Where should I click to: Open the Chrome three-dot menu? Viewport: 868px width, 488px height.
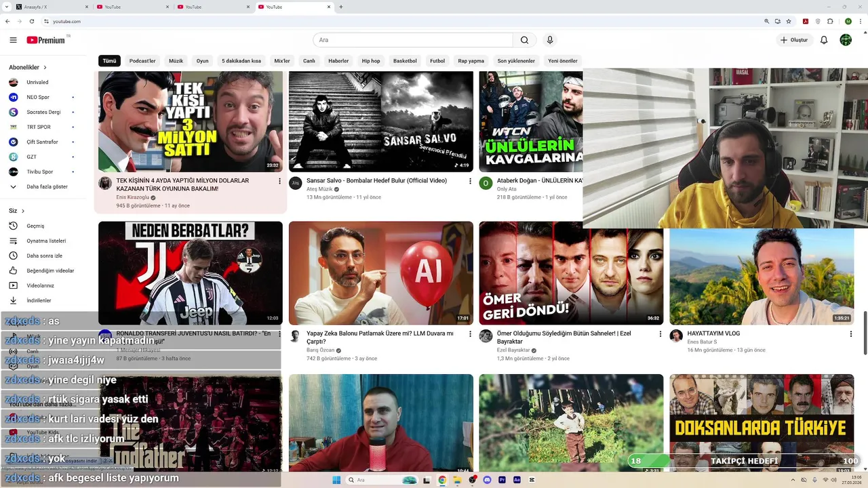[x=860, y=21]
